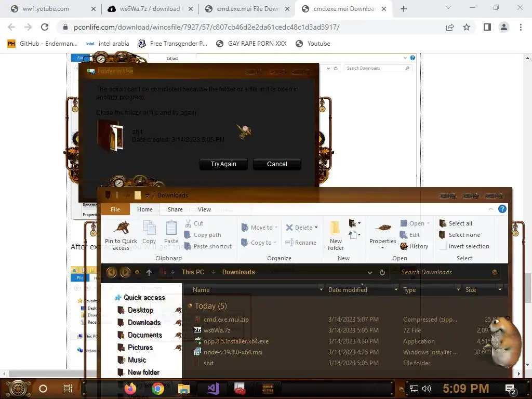Collapse the Explorer ribbon chevron
Image resolution: width=532 pixels, height=399 pixels.
pos(491,209)
